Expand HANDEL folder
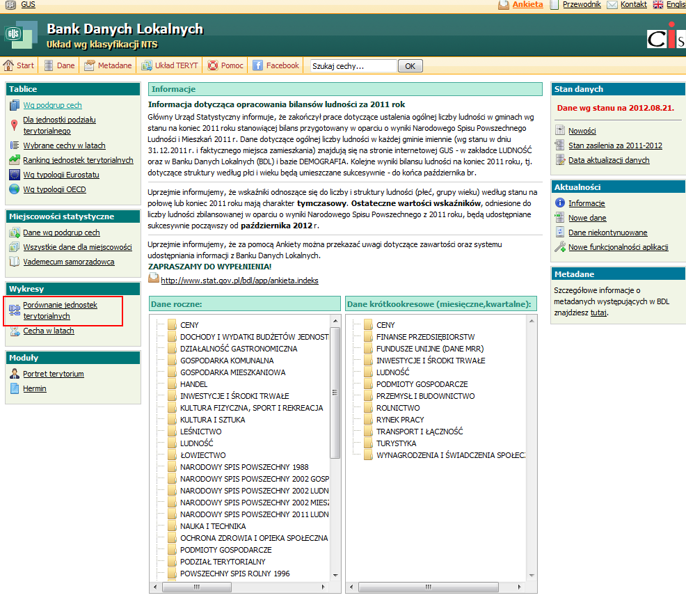Viewport: 686px width, 616px height. point(172,384)
